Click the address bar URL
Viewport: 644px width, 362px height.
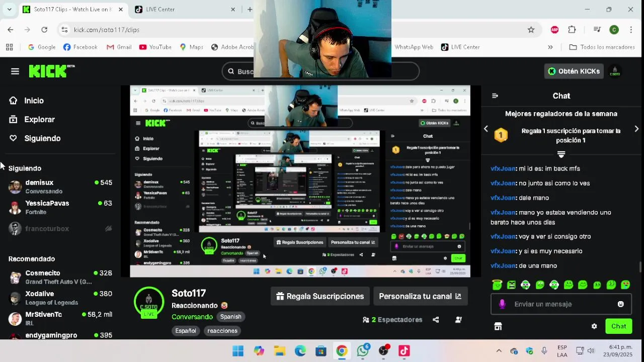(x=107, y=30)
